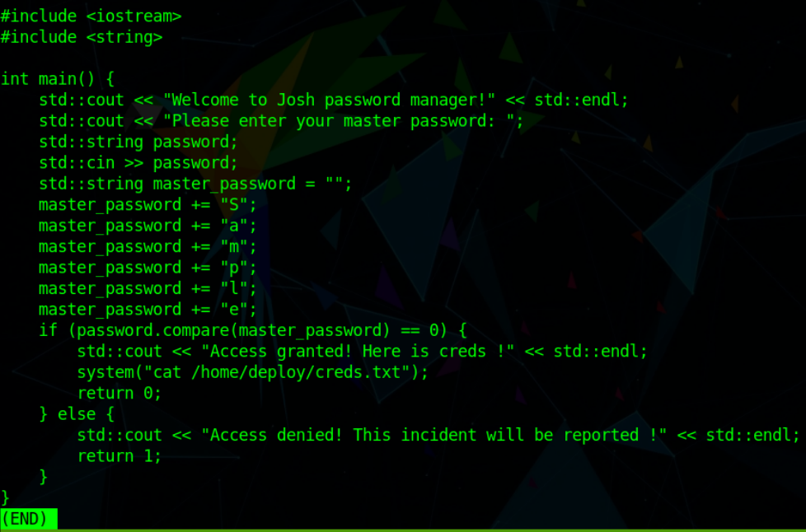This screenshot has width=806, height=532.
Task: Click the "Access denied!" output line
Action: 438,435
